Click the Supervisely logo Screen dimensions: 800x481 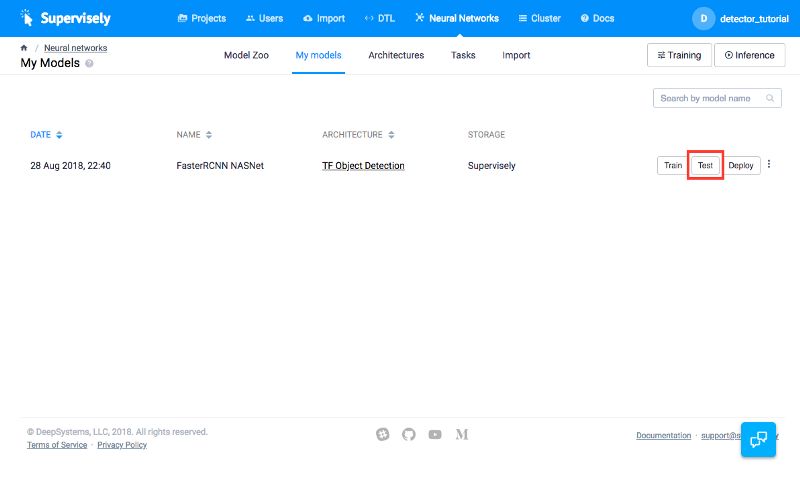click(x=65, y=18)
